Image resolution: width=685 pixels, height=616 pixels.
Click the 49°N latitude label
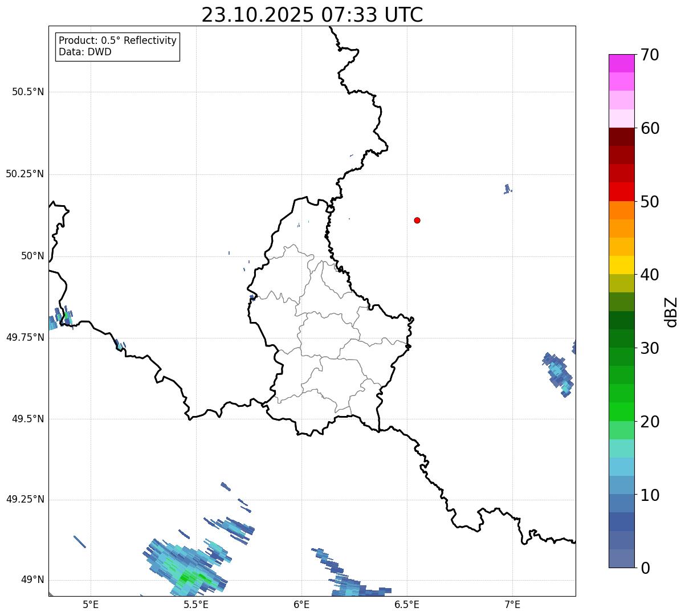coord(32,580)
